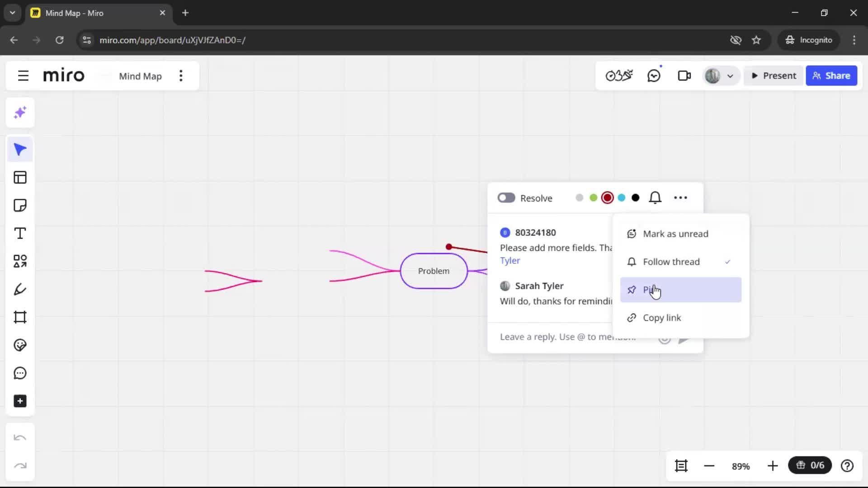The image size is (868, 488).
Task: Select Copy link
Action: point(681,318)
